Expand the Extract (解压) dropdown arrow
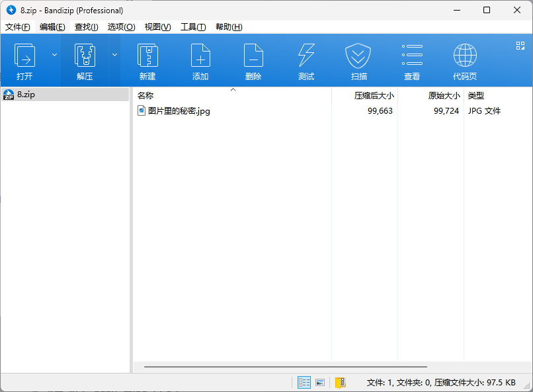533x392 pixels. point(115,55)
